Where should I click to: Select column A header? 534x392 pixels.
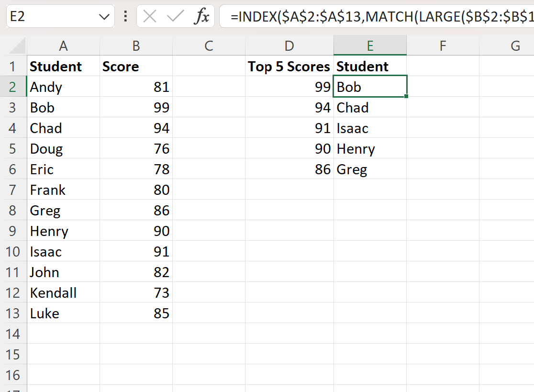click(x=63, y=45)
